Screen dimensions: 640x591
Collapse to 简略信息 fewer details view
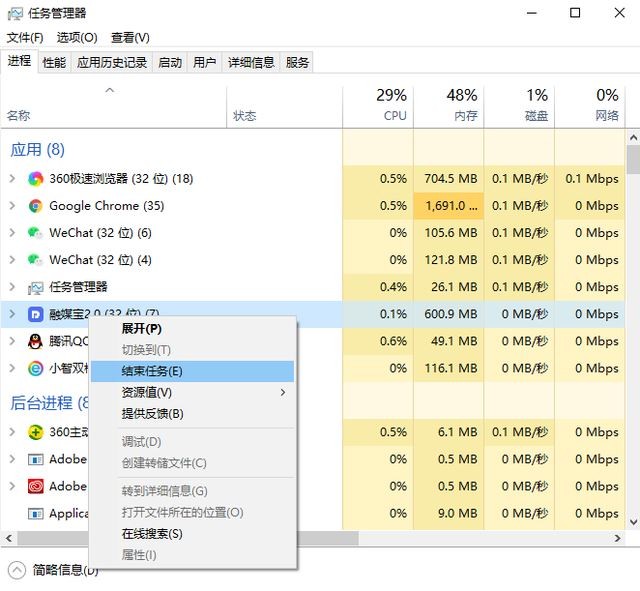[53, 570]
